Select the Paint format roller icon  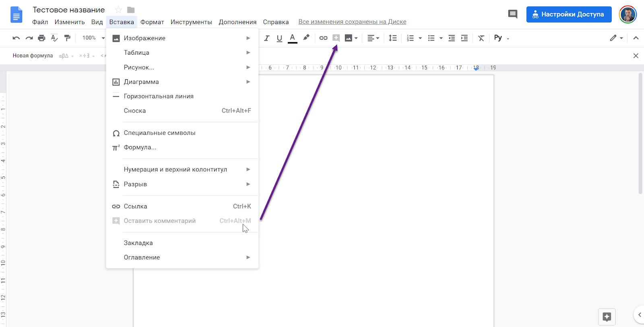point(67,38)
